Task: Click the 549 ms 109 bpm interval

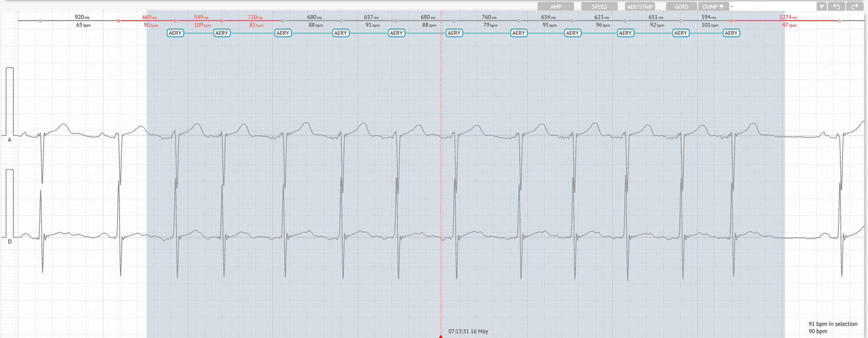Action: click(x=201, y=21)
